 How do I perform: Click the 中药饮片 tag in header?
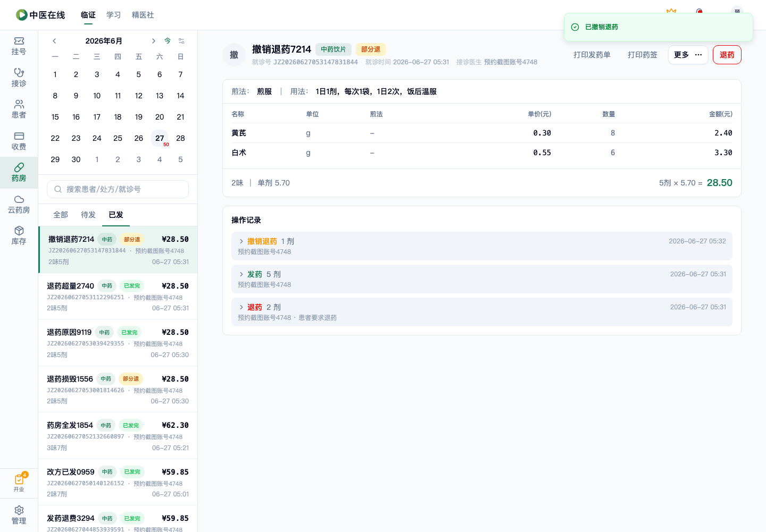334,49
